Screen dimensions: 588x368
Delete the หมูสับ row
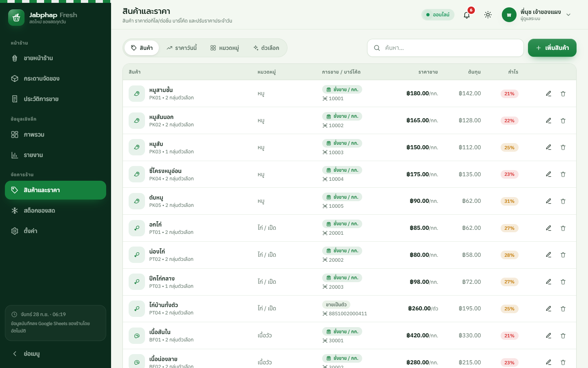point(563,147)
